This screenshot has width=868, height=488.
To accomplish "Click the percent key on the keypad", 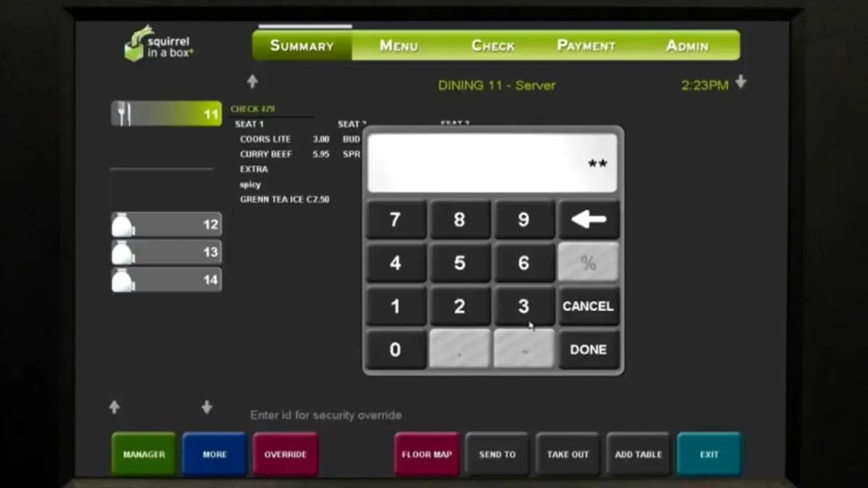I will pos(588,263).
